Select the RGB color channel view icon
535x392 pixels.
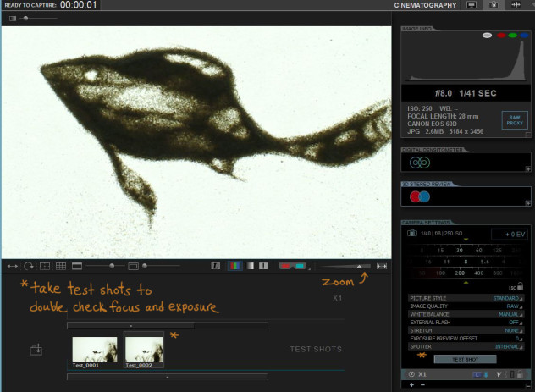point(234,266)
